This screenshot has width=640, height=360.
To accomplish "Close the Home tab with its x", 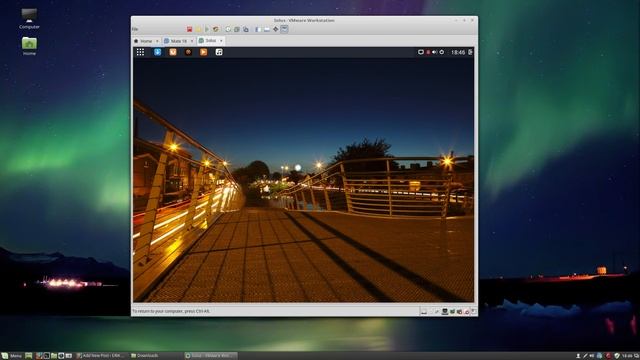I will coord(157,41).
